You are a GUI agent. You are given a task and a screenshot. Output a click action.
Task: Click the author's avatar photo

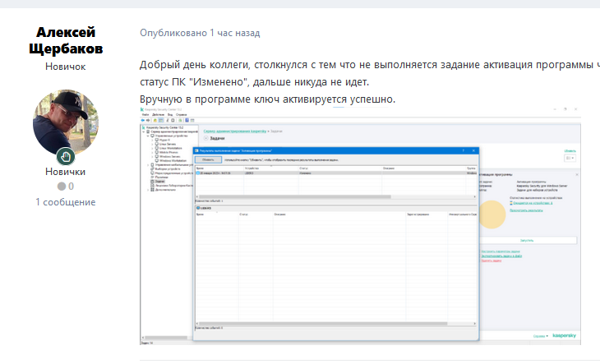point(66,122)
